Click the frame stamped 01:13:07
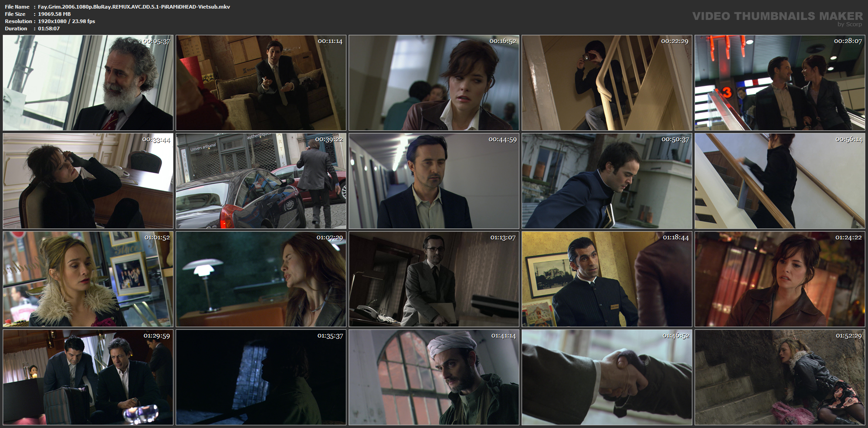 (x=434, y=279)
